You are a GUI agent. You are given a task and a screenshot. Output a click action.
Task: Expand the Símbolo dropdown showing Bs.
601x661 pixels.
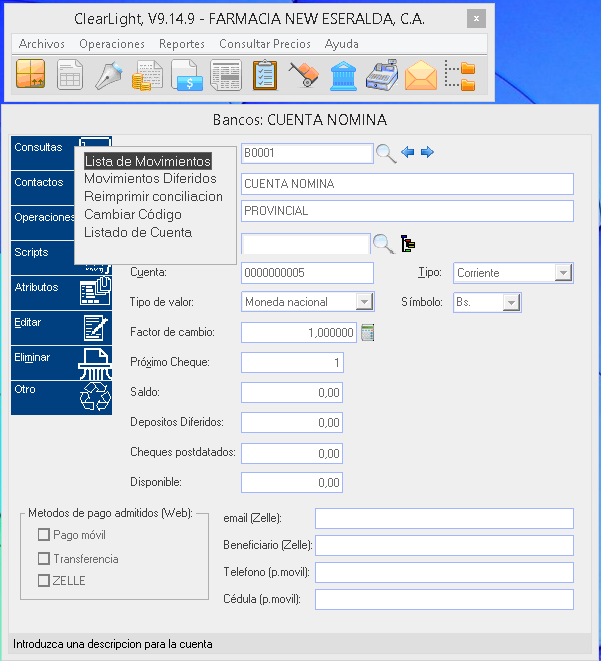tap(512, 302)
